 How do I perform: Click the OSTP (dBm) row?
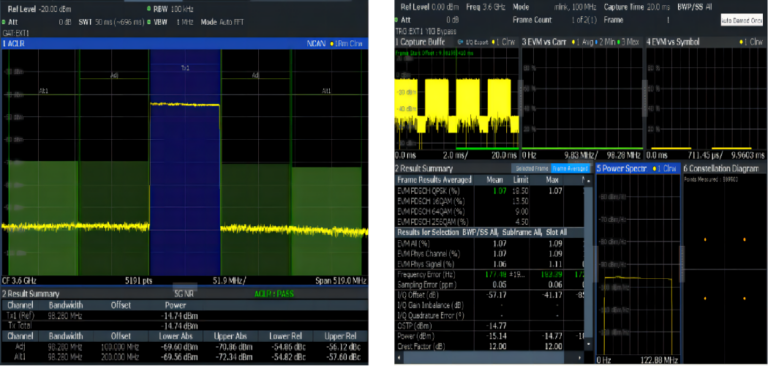[x=490, y=326]
